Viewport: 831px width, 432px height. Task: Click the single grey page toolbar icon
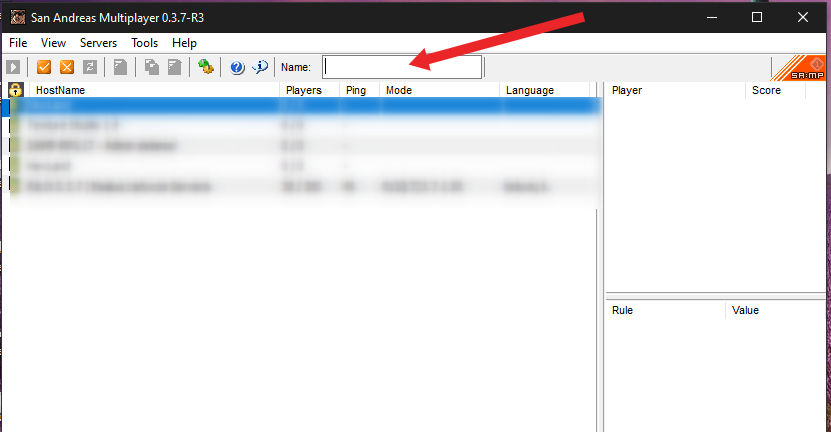[120, 67]
